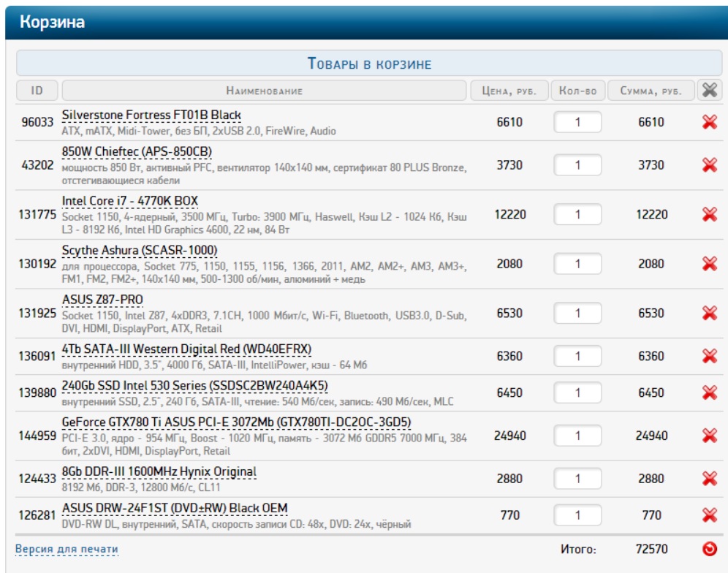Select product ID 144959
The width and height of the screenshot is (728, 573).
37,436
